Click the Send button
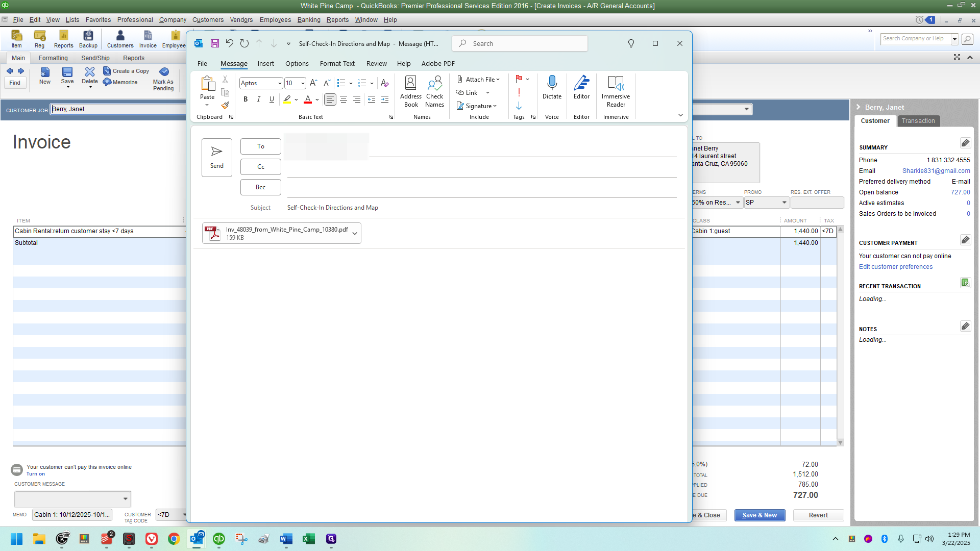Screen dimensions: 980x551 tap(217, 158)
